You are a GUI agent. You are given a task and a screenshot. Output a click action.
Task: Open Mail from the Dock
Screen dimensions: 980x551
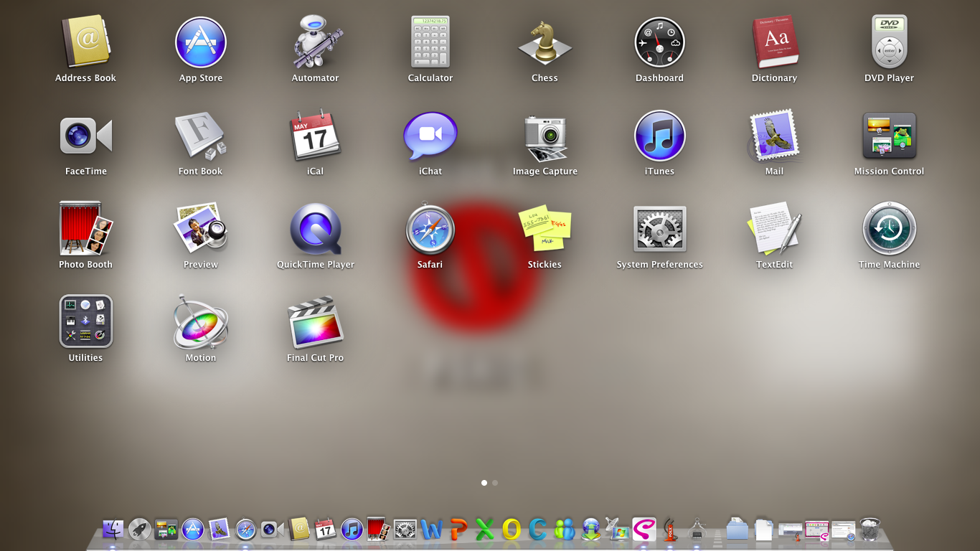(x=219, y=530)
